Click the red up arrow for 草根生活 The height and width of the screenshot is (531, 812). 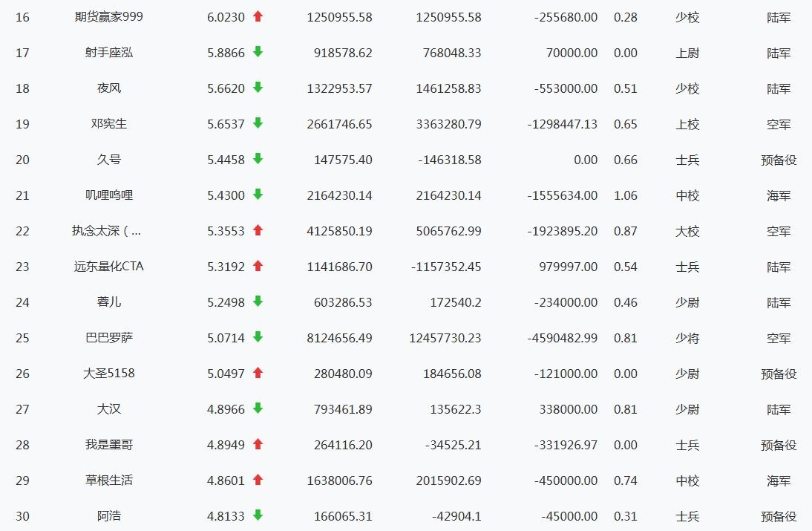258,480
